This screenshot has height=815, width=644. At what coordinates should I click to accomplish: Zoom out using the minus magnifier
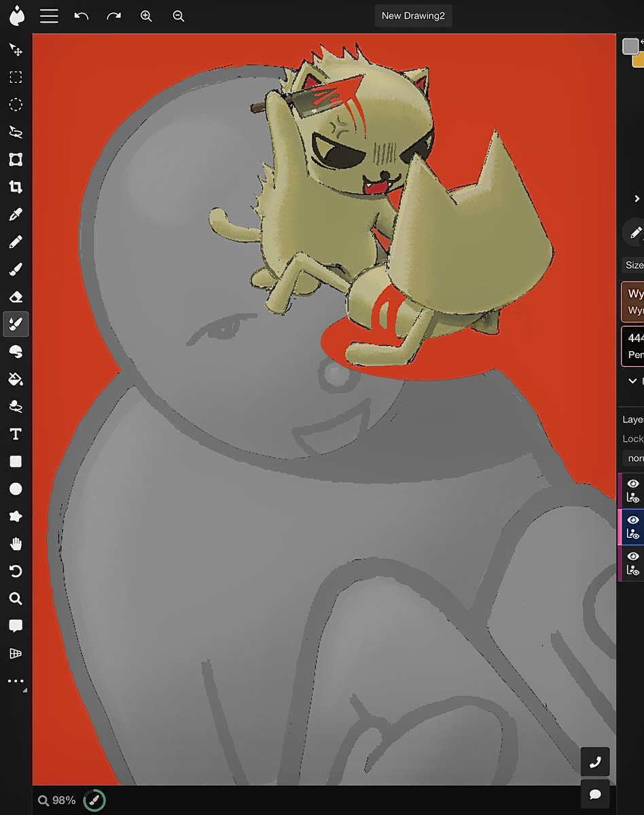tap(179, 16)
